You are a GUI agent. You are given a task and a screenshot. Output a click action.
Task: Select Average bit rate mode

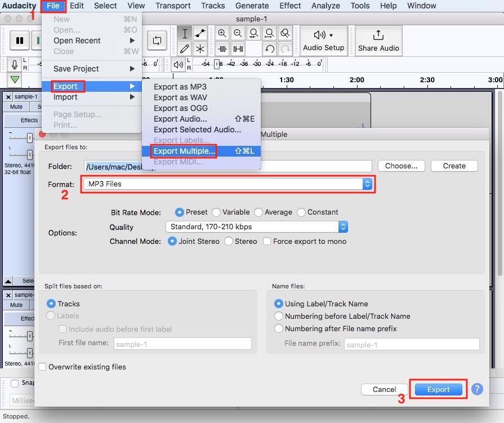(x=258, y=212)
